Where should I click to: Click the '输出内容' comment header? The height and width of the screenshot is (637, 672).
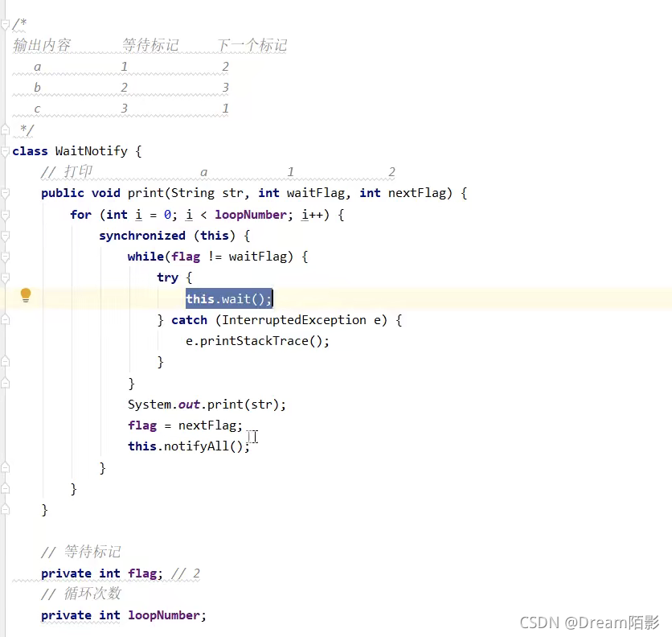coord(42,45)
